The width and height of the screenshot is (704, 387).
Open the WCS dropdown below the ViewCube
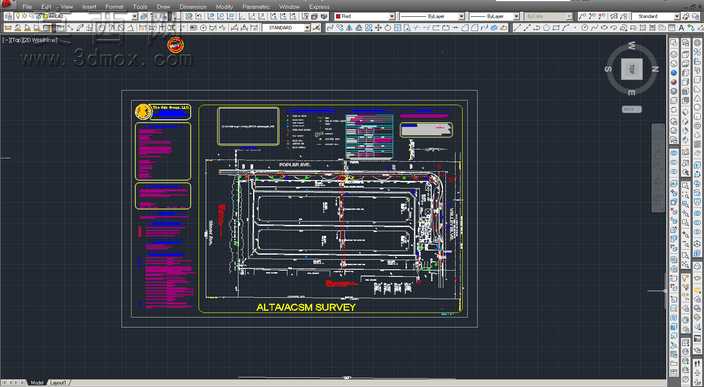click(x=632, y=109)
